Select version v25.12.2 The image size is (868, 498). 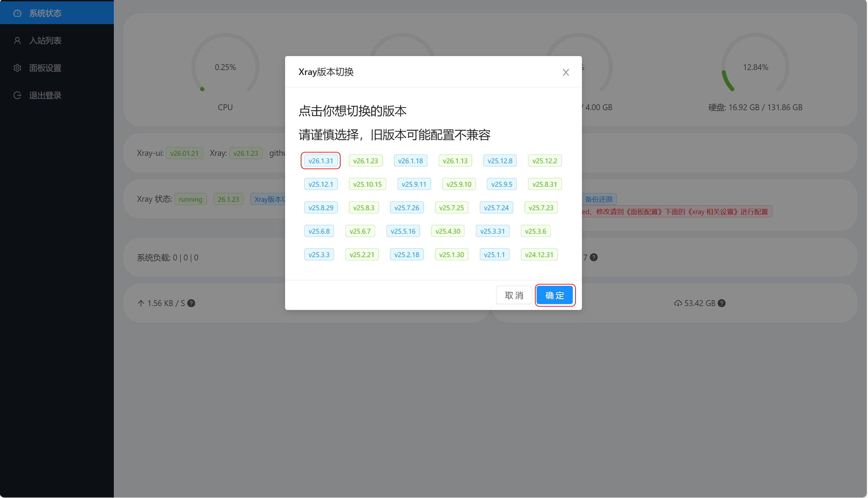coord(544,161)
